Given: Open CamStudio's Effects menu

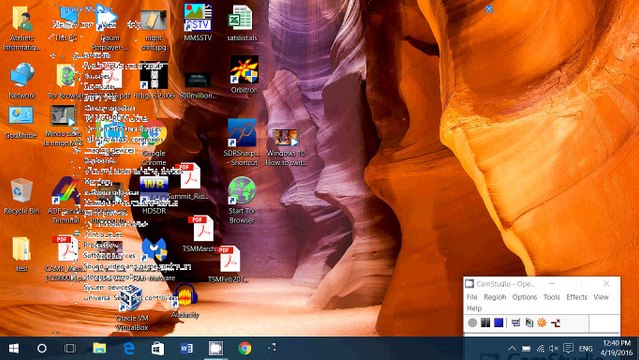Looking at the screenshot, I should [x=577, y=297].
